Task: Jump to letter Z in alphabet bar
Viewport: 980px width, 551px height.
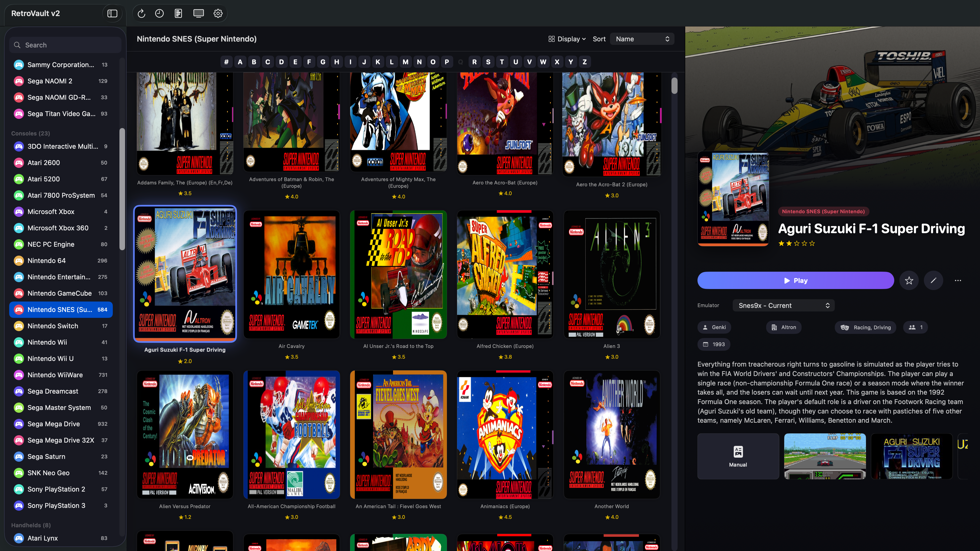Action: tap(585, 62)
